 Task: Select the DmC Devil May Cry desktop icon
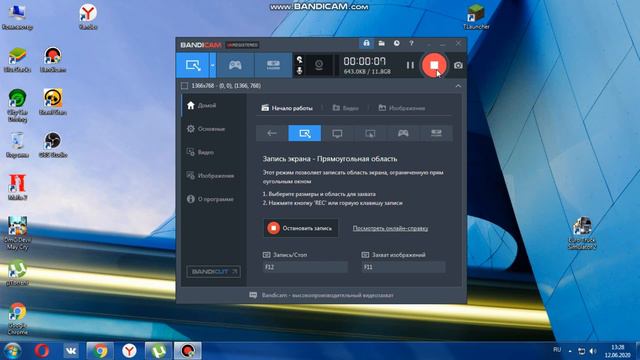(17, 233)
